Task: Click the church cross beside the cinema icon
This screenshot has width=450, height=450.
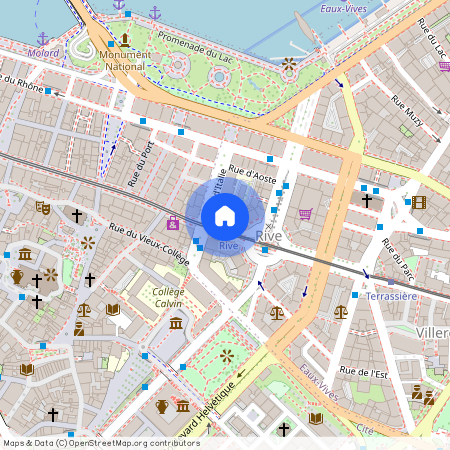Action: click(x=367, y=201)
